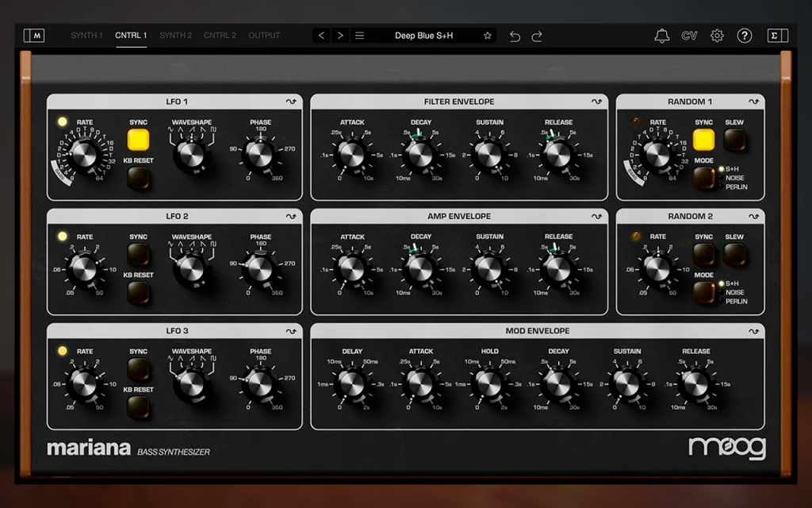Image resolution: width=812 pixels, height=508 pixels.
Task: Toggle LFO 2 KB RESET button
Action: coord(138,293)
